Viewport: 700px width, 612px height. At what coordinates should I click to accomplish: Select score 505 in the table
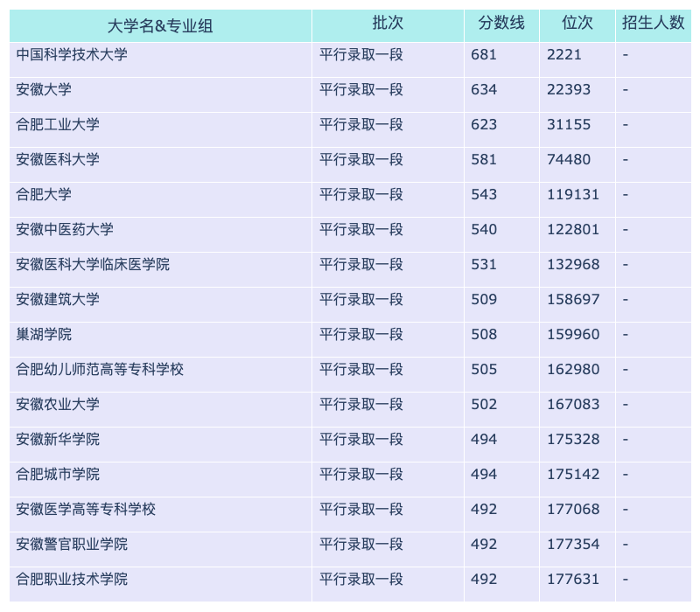(x=484, y=369)
